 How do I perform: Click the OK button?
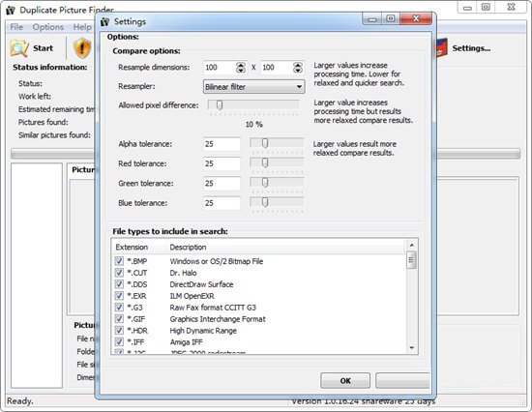tap(345, 381)
